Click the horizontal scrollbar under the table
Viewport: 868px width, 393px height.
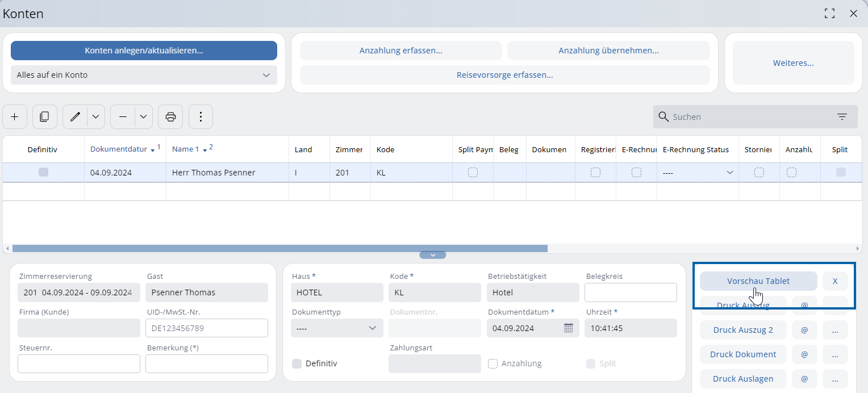coord(279,248)
